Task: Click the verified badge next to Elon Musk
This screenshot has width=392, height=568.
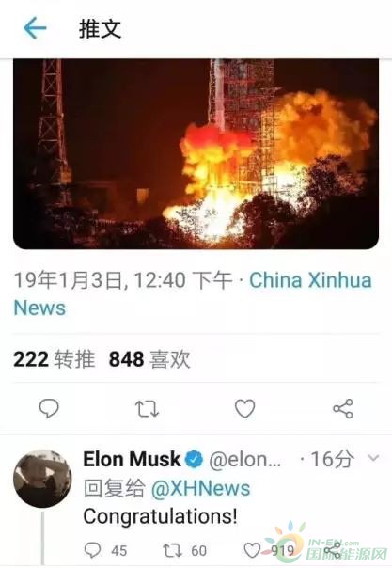Action: [195, 459]
